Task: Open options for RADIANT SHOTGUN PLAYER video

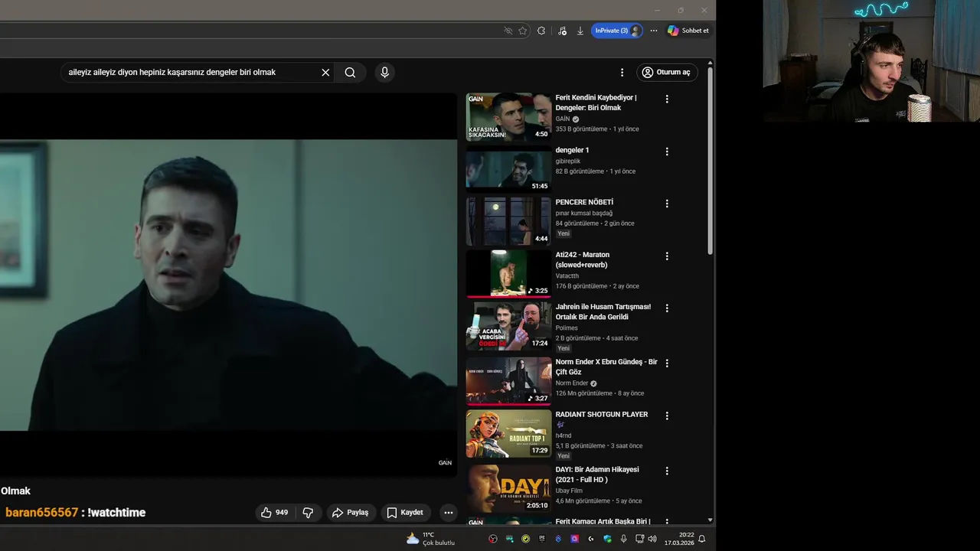Action: pyautogui.click(x=667, y=416)
